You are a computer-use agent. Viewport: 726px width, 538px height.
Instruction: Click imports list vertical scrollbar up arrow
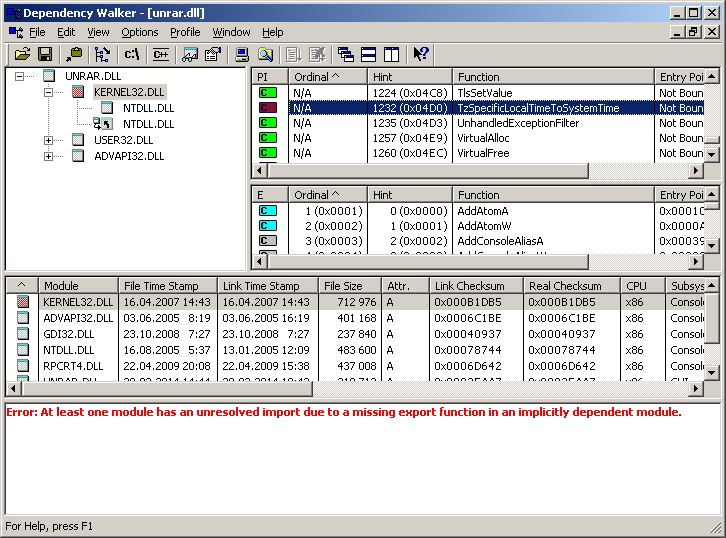[x=712, y=76]
